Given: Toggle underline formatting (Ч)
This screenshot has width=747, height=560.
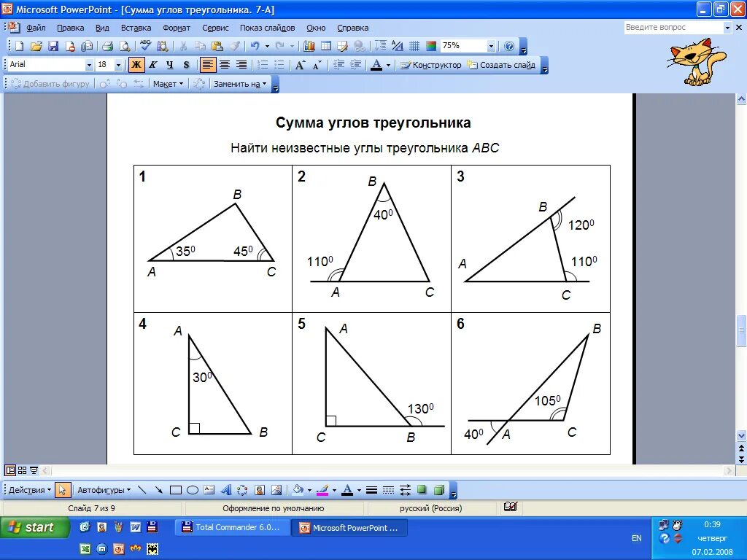Looking at the screenshot, I should (x=169, y=65).
